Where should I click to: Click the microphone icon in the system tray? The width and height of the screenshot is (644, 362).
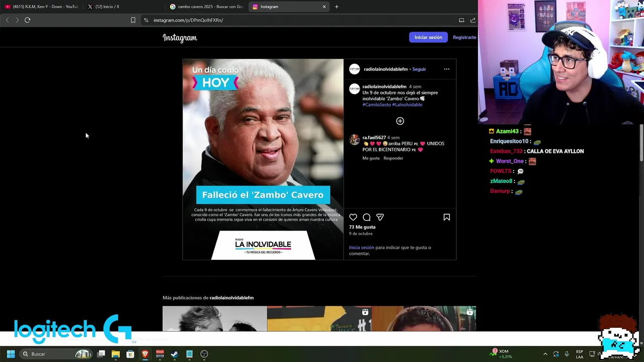[x=567, y=354]
